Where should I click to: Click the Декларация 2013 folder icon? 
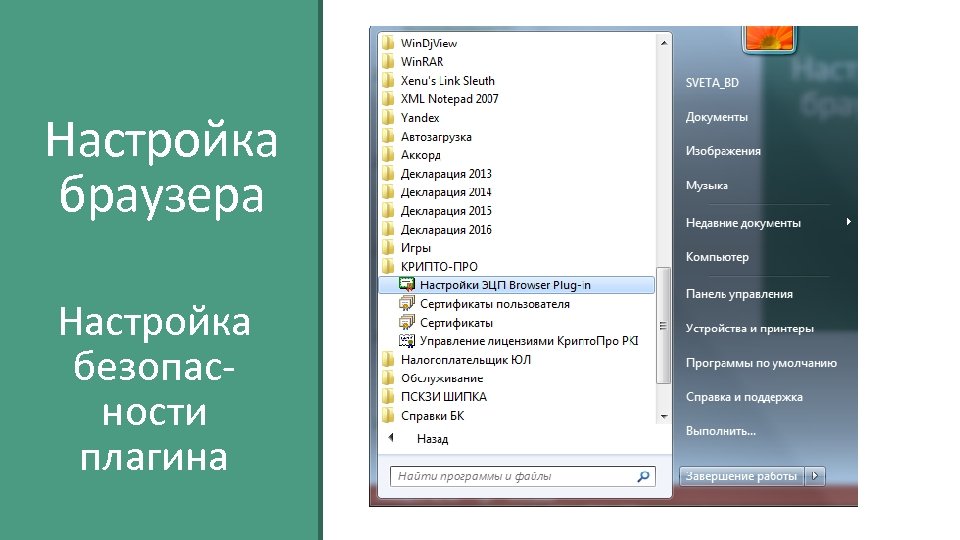click(388, 174)
